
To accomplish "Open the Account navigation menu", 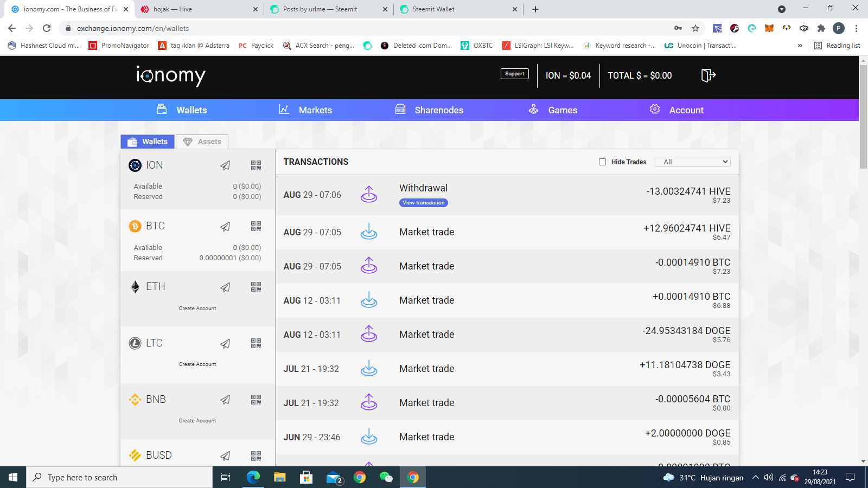I will 676,110.
